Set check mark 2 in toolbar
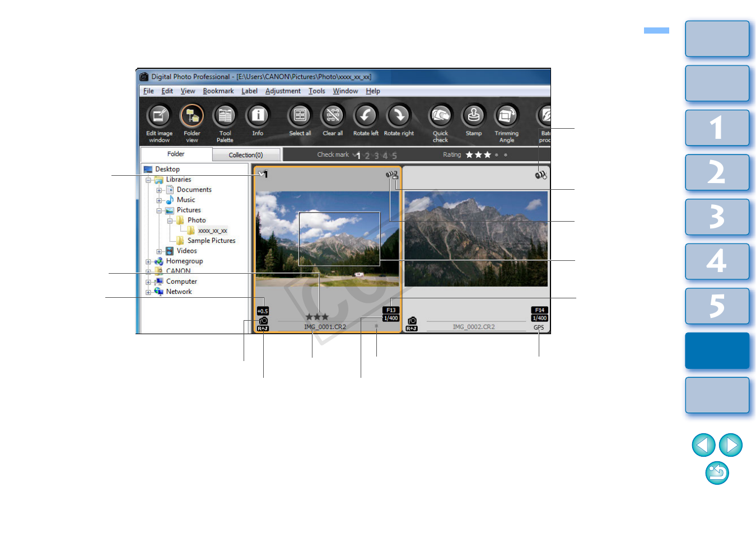 click(x=367, y=156)
